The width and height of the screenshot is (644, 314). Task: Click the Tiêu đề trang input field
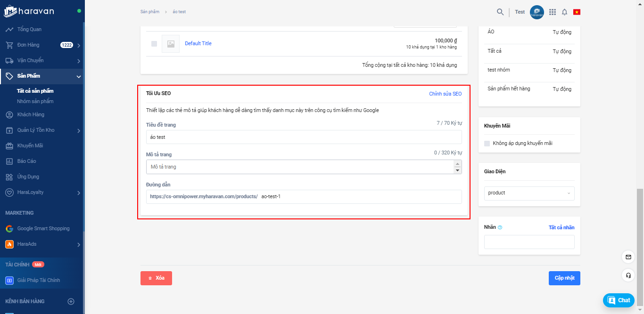tap(304, 137)
